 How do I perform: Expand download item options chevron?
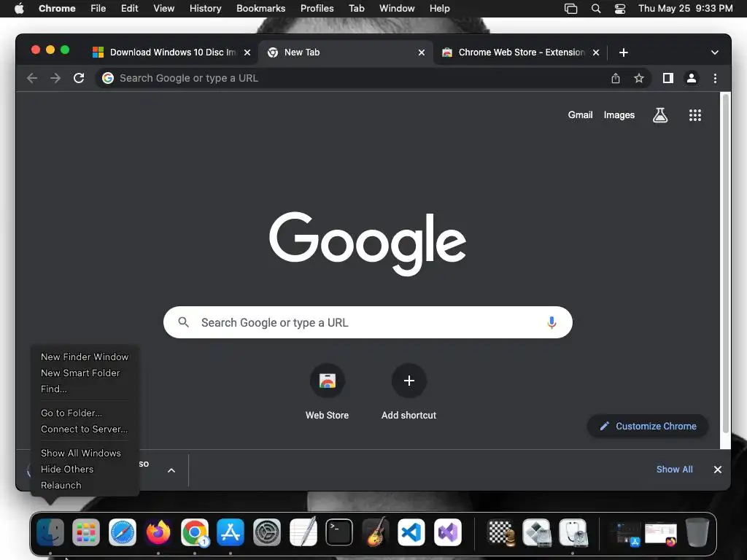point(171,470)
